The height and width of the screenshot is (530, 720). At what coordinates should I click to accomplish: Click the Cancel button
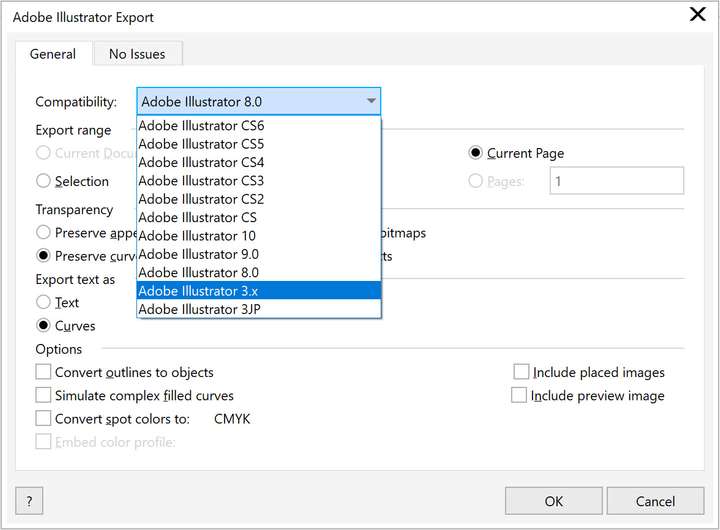(655, 501)
